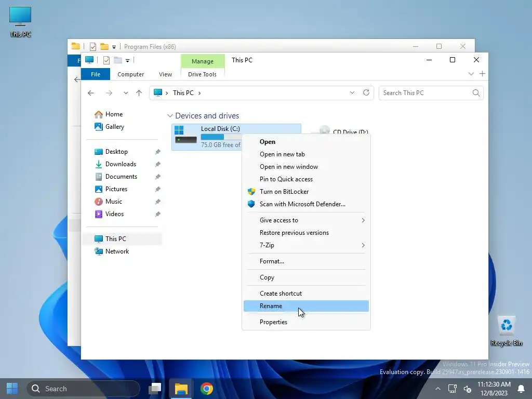Open the Desktop quick access folder
This screenshot has height=399, width=532.
coord(116,152)
